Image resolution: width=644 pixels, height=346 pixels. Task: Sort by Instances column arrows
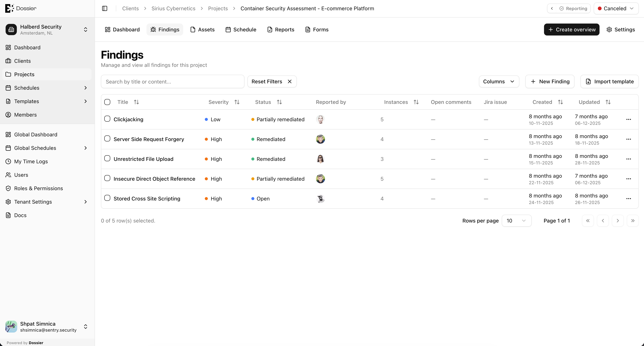click(416, 102)
